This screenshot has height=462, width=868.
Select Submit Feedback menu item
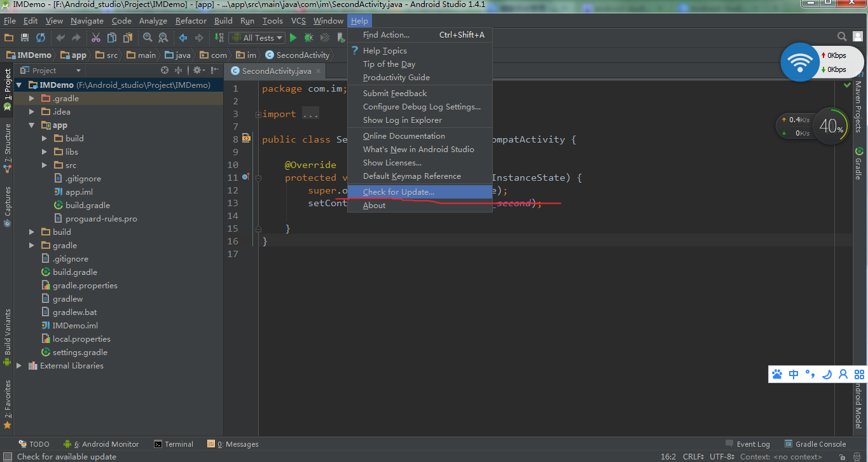pos(420,94)
